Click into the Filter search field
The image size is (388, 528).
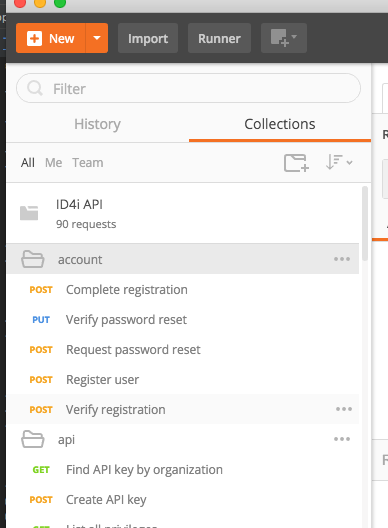189,89
